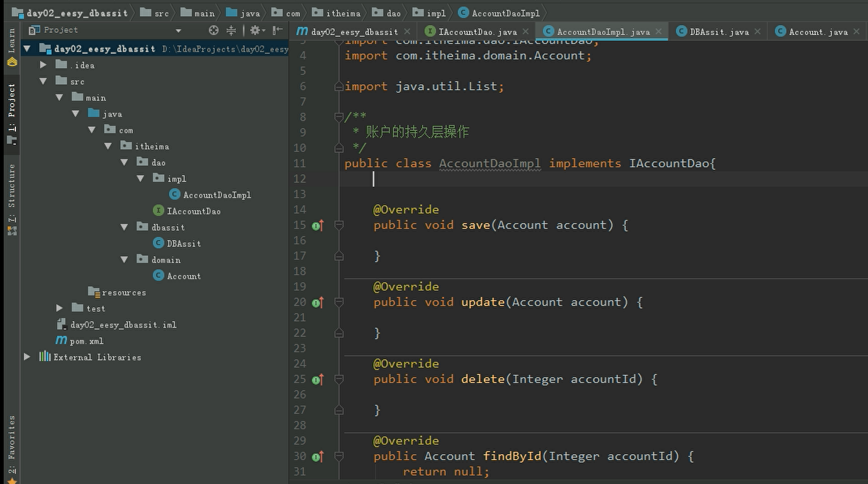The image size is (868, 484).
Task: Collapse the dao package
Action: coord(124,162)
